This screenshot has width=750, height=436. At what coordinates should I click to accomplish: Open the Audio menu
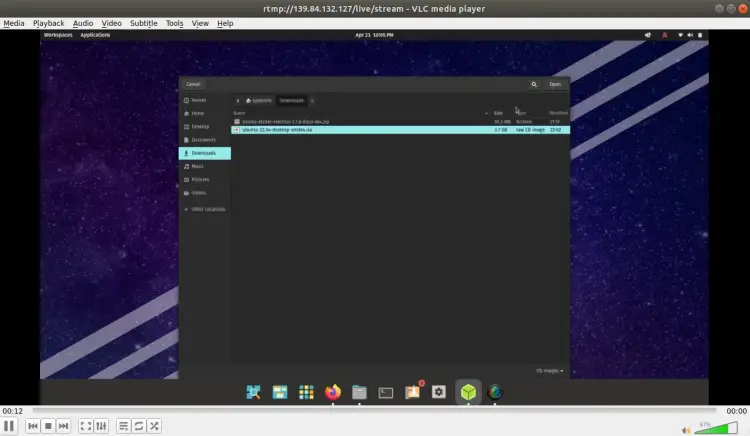pos(83,23)
